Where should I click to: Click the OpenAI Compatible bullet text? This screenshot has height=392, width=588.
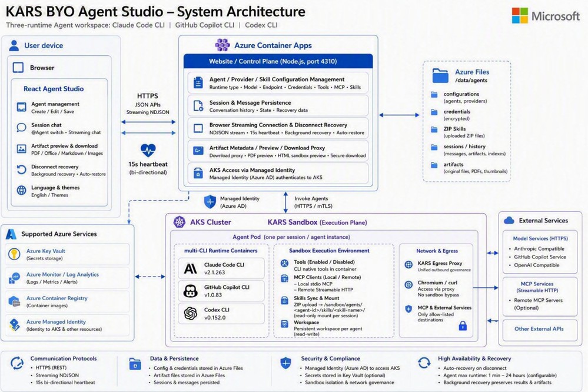(x=537, y=265)
